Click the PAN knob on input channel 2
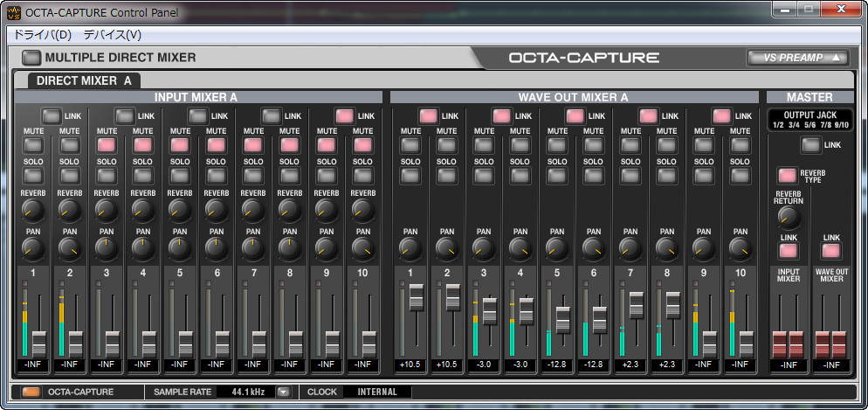The height and width of the screenshot is (410, 868). pos(70,249)
